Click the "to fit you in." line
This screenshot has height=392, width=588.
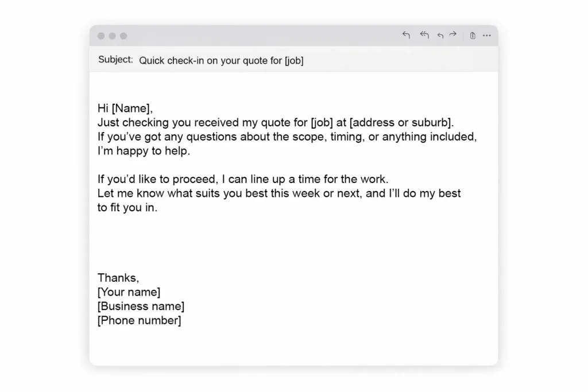tap(127, 208)
